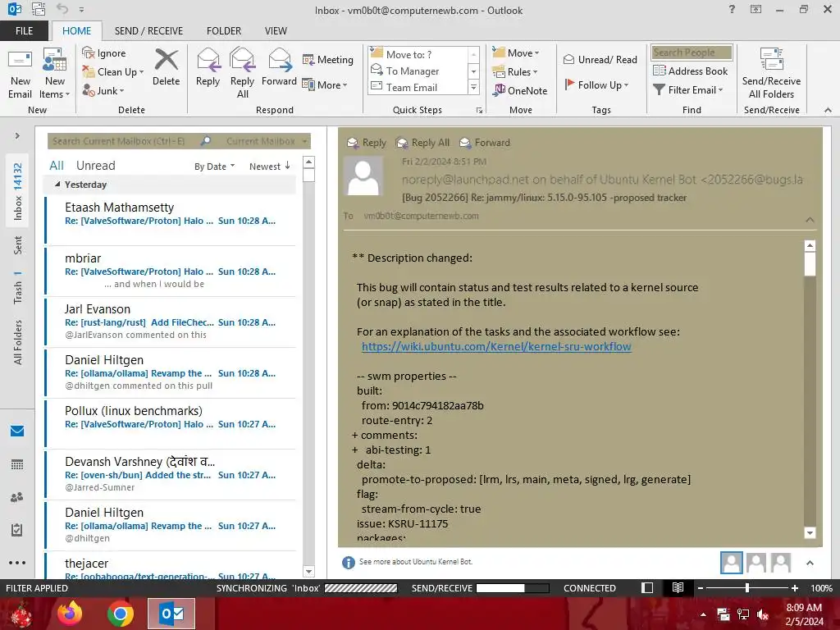Screen dimensions: 840x630
Task: Open More respond options
Action: point(325,84)
